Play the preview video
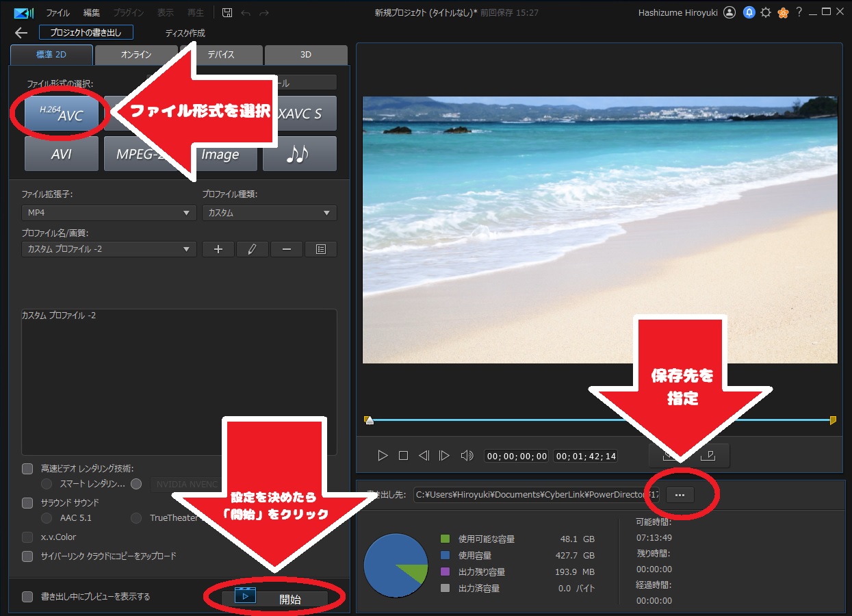The image size is (852, 616). click(383, 455)
